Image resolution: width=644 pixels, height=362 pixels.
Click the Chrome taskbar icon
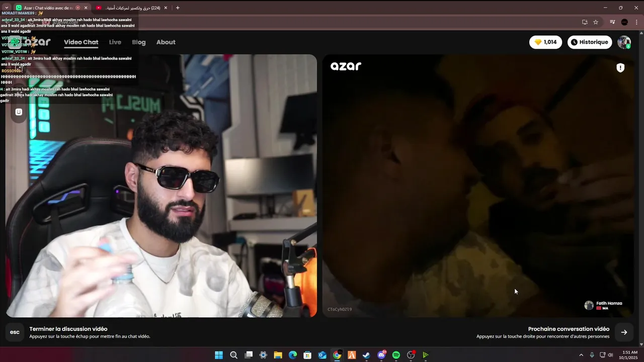pyautogui.click(x=337, y=355)
